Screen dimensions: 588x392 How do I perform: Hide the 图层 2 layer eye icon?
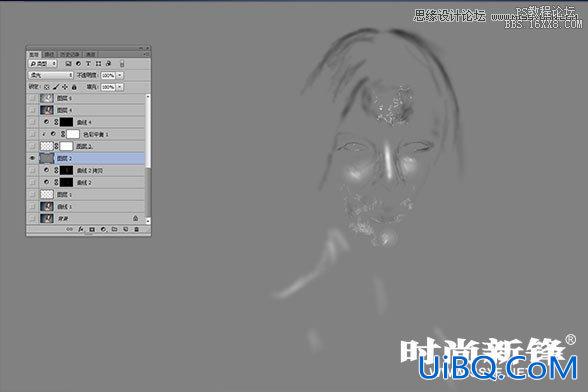(x=32, y=158)
